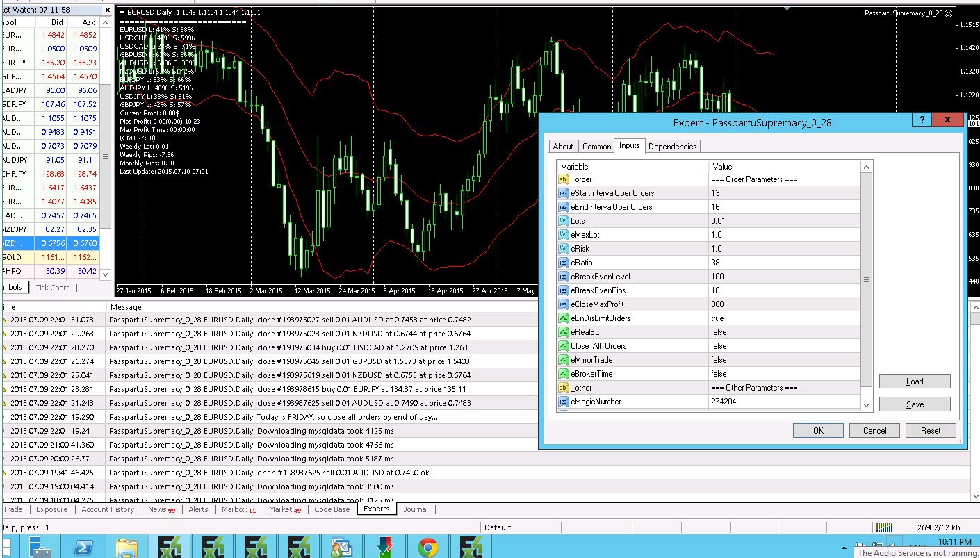980x558 pixels.
Task: Click the connection bars icon in status bar
Action: pyautogui.click(x=884, y=527)
